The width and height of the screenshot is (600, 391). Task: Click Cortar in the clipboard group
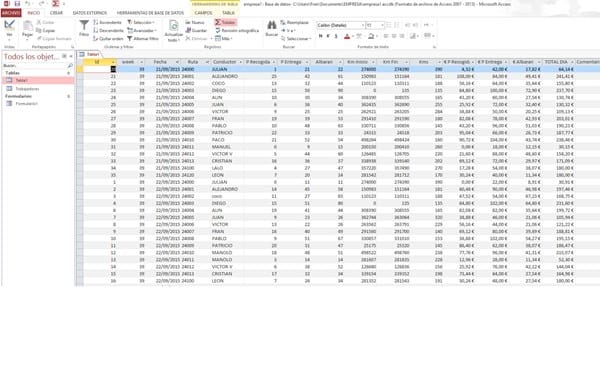click(45, 23)
